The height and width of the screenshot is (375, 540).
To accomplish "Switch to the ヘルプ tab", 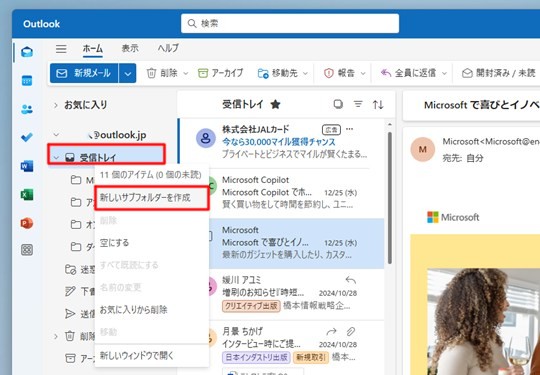I will click(168, 48).
